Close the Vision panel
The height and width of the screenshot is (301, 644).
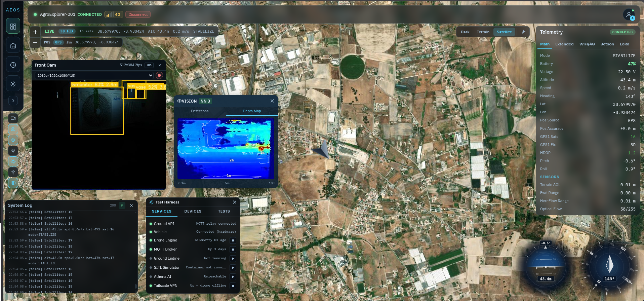pos(272,101)
